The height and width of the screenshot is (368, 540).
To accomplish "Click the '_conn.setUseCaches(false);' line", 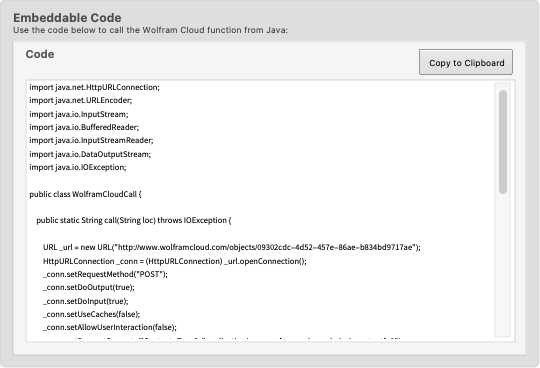I will [92, 314].
